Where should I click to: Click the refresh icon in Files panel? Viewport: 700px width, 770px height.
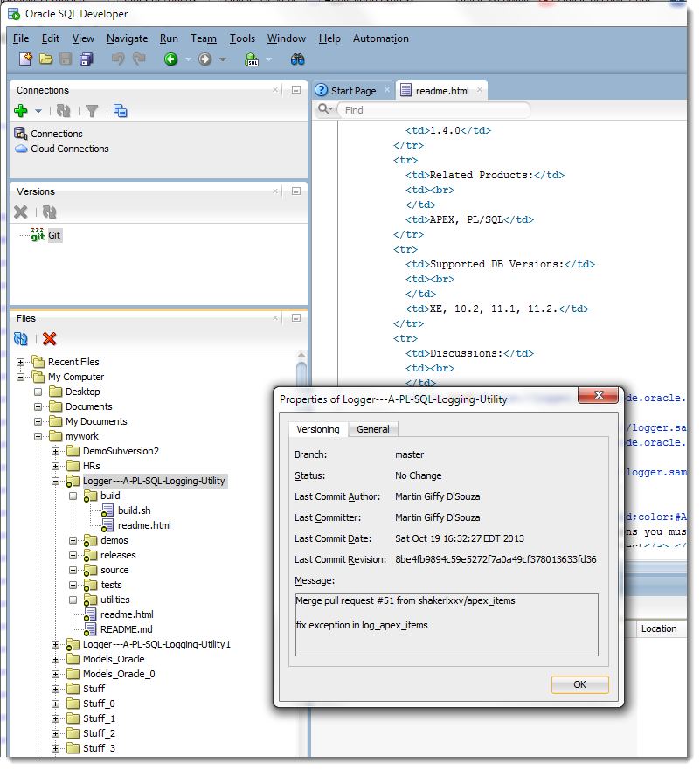point(21,339)
